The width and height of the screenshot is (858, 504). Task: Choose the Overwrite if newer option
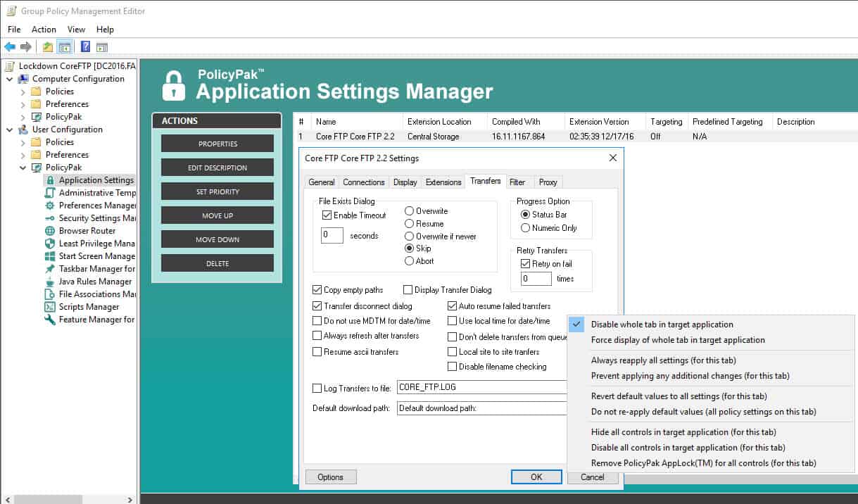point(409,237)
